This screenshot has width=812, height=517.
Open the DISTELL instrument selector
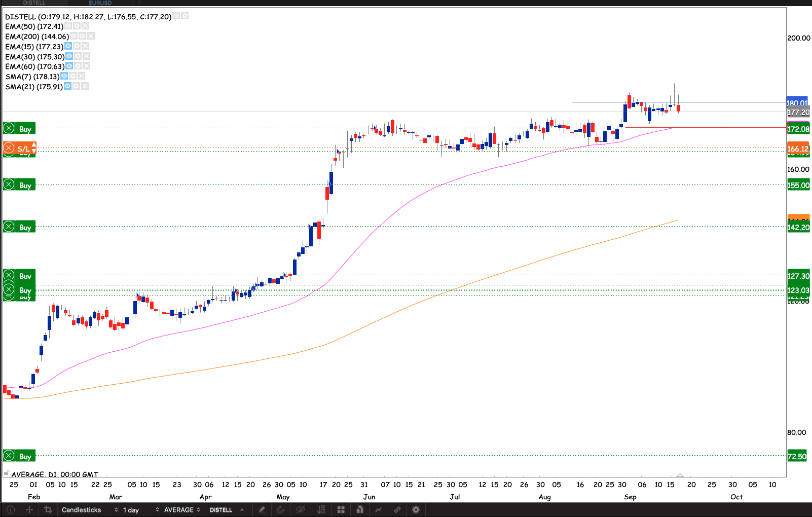(227, 510)
